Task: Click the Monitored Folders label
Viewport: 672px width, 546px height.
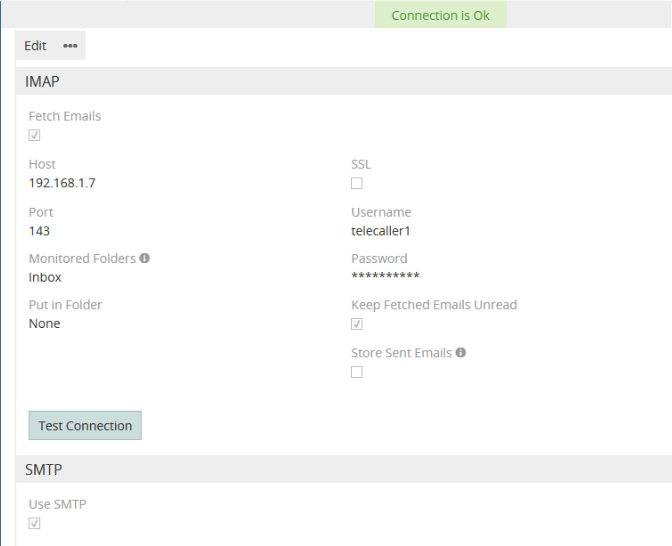Action: (x=82, y=258)
